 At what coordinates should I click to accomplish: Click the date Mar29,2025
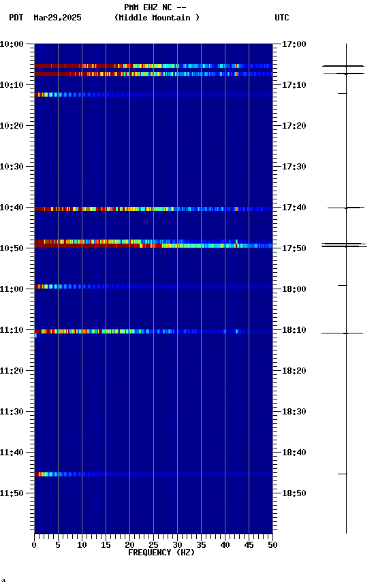point(57,18)
